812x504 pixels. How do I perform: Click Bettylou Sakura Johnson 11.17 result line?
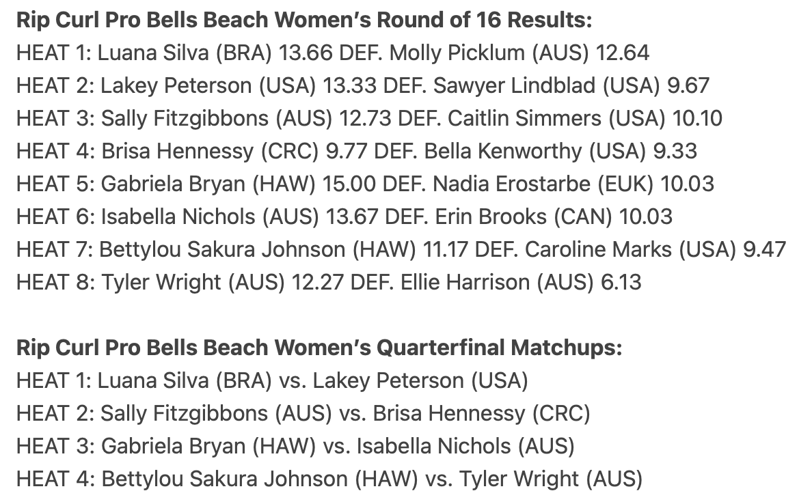click(401, 249)
